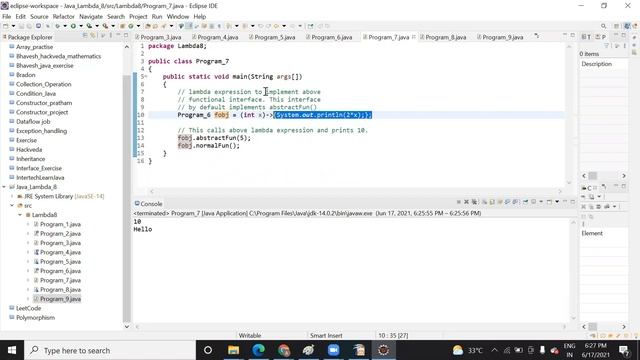Click Smart Insert in status bar
The height and width of the screenshot is (360, 640).
point(326,336)
